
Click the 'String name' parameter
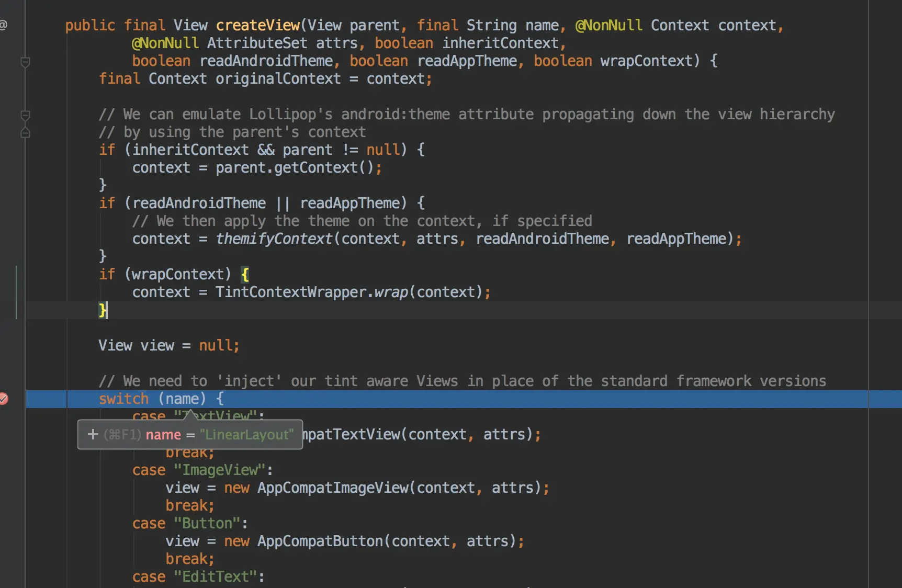tap(513, 25)
